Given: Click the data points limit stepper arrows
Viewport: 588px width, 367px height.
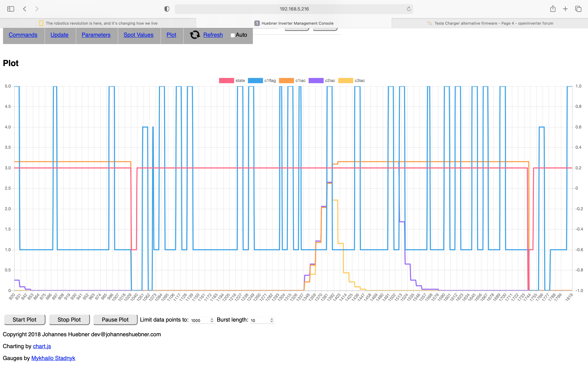Looking at the screenshot, I should 212,320.
